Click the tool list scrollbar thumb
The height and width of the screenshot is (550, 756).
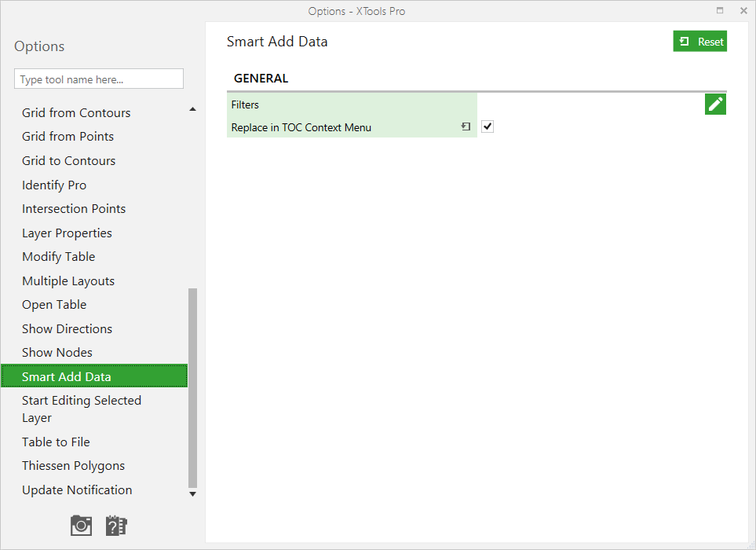(193, 388)
